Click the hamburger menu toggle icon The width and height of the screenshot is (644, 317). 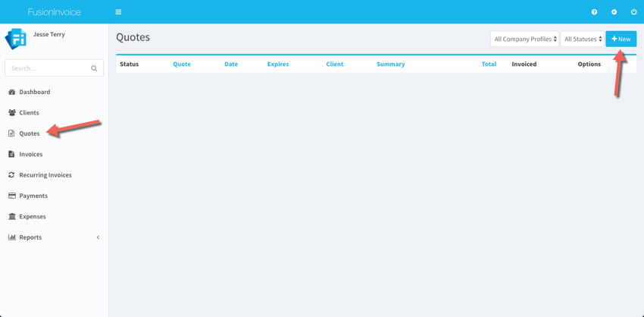tap(118, 12)
